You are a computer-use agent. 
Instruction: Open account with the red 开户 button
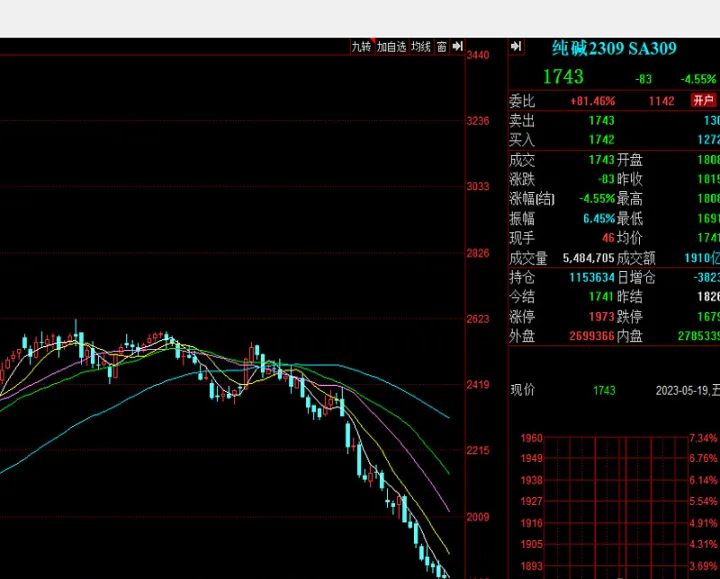click(x=703, y=100)
